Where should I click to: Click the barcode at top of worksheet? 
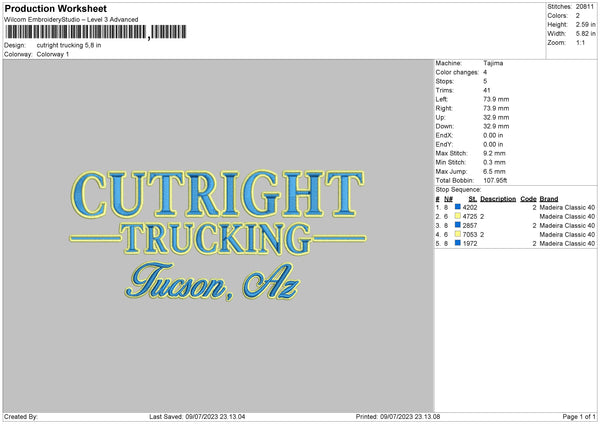click(96, 32)
